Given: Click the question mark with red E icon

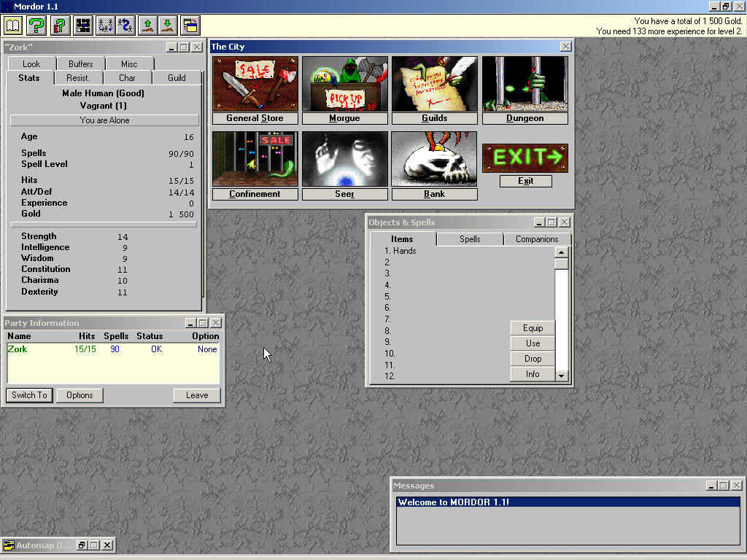Looking at the screenshot, I should tap(60, 26).
